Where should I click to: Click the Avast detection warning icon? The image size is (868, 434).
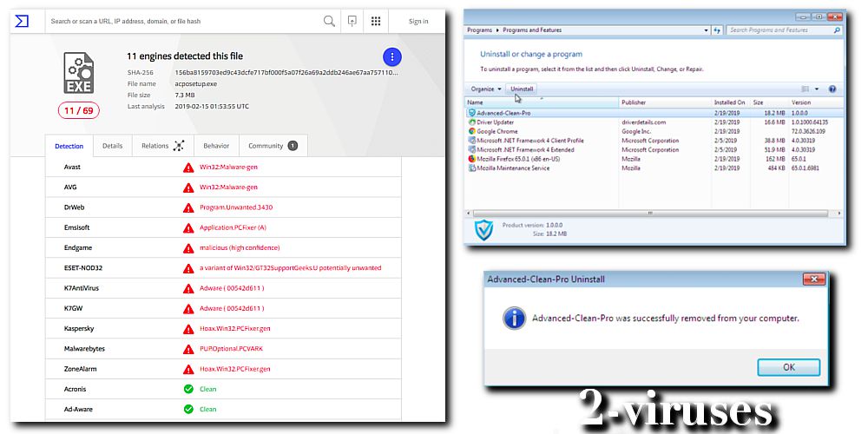(x=188, y=168)
